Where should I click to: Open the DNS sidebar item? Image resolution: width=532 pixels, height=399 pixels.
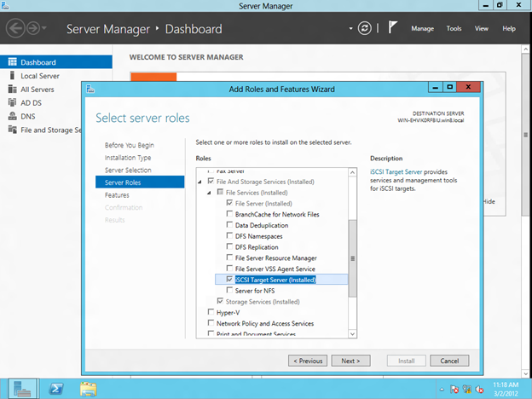[x=28, y=116]
